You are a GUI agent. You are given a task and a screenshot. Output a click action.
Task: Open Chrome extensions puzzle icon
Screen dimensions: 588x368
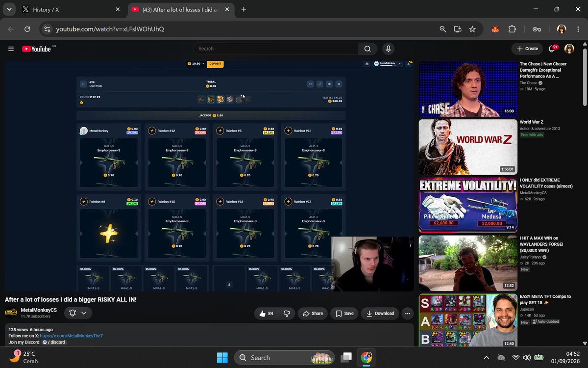(x=512, y=29)
